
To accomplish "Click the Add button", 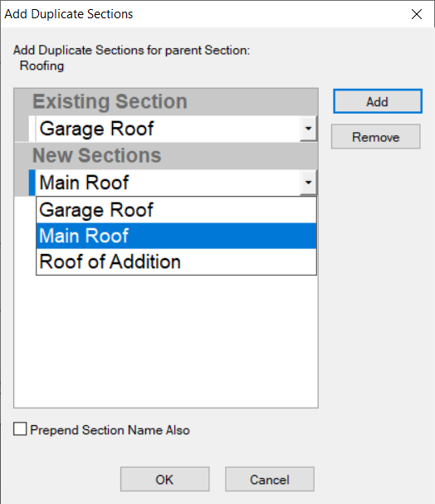I will click(x=378, y=101).
